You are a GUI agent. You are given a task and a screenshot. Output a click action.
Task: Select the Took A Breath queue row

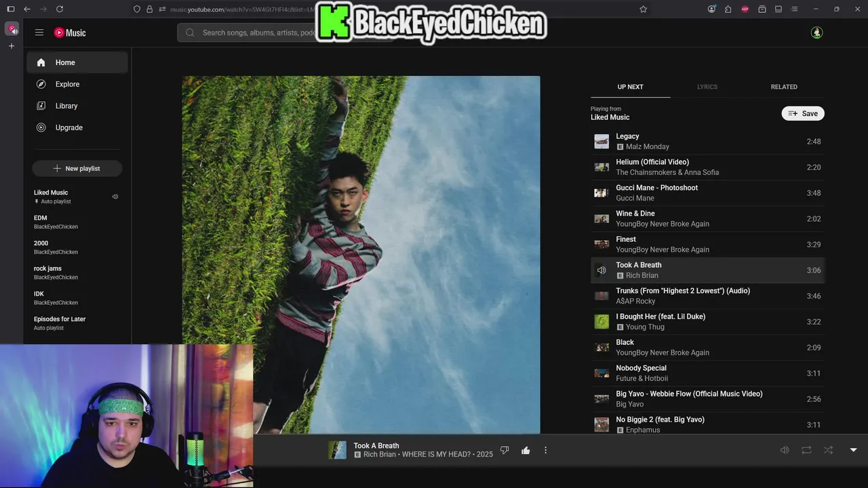707,270
